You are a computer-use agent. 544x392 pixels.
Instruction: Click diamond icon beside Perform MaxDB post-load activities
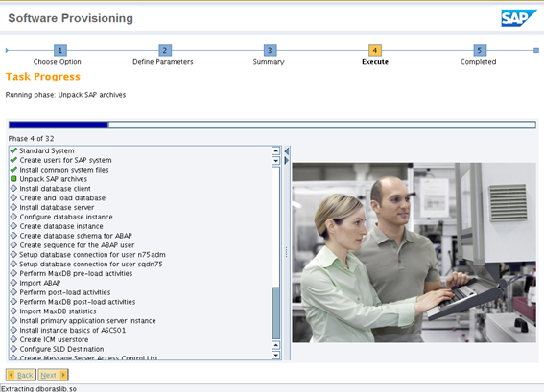pos(13,302)
